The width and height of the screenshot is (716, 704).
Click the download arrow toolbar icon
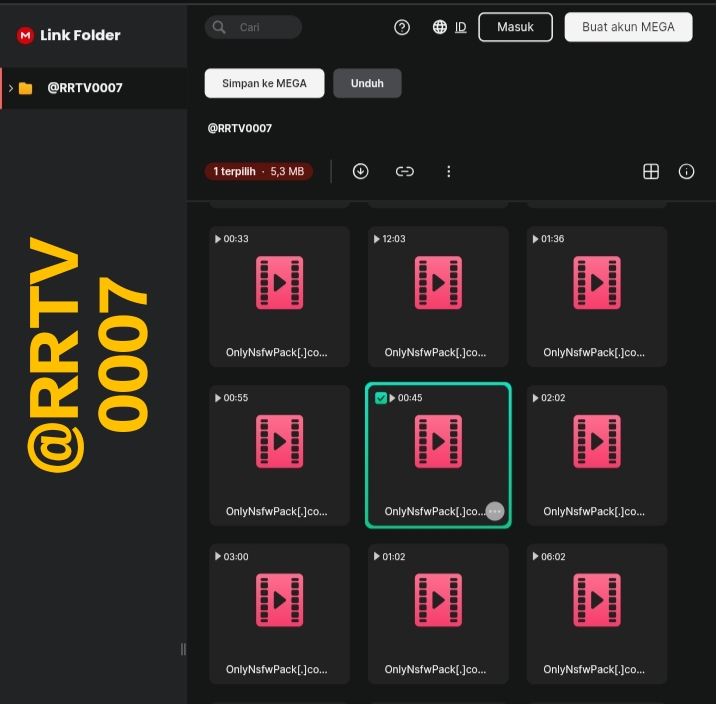361,171
